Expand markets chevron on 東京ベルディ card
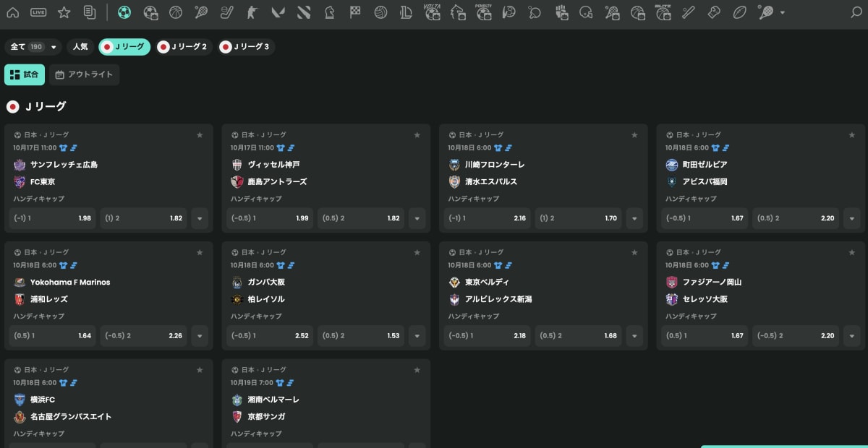This screenshot has height=448, width=868. [x=634, y=335]
